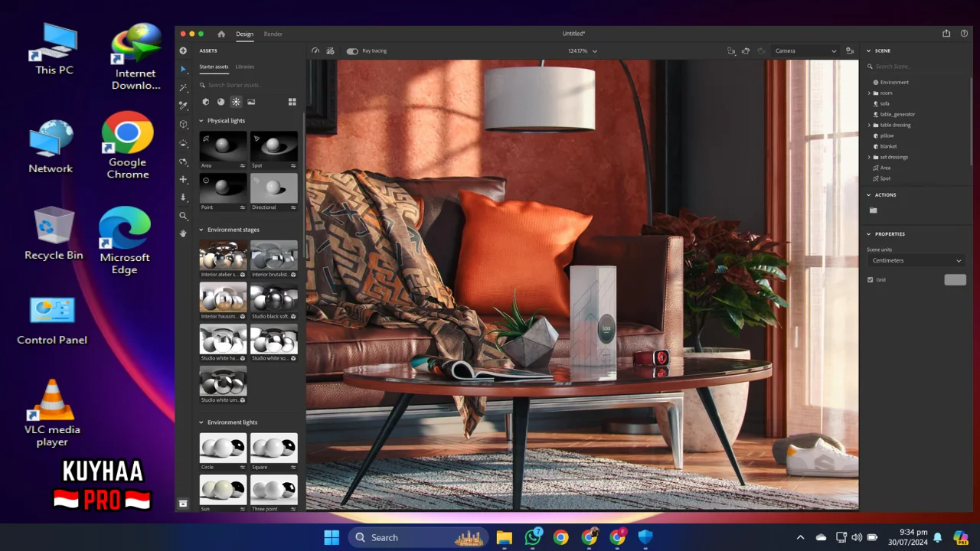Open the Windows Start button
The width and height of the screenshot is (980, 551).
[x=332, y=537]
